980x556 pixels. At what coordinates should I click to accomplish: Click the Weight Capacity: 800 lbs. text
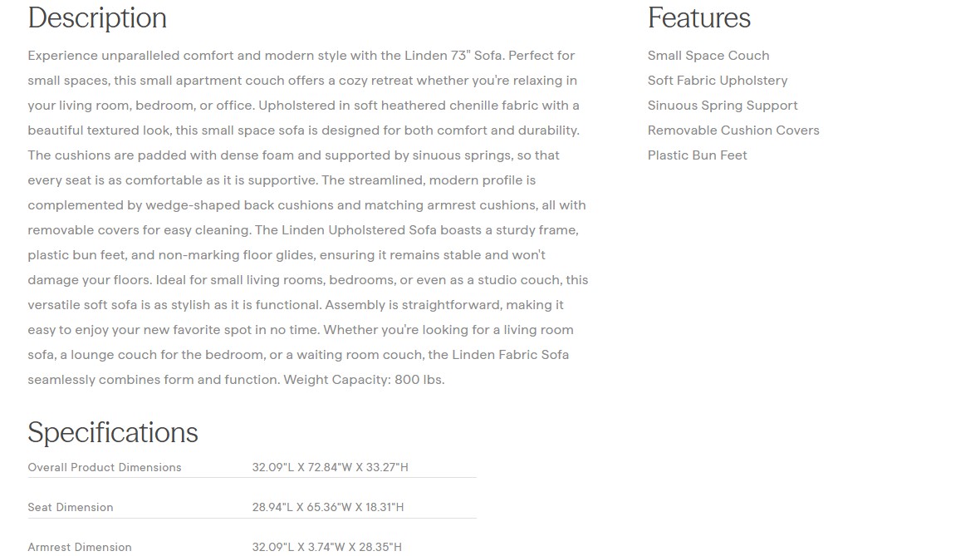[x=364, y=380]
